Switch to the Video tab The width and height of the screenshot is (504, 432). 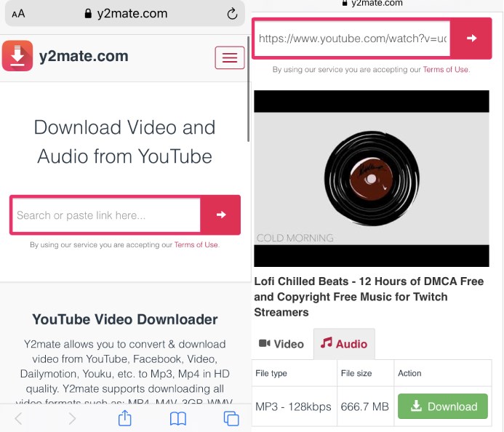pos(281,344)
